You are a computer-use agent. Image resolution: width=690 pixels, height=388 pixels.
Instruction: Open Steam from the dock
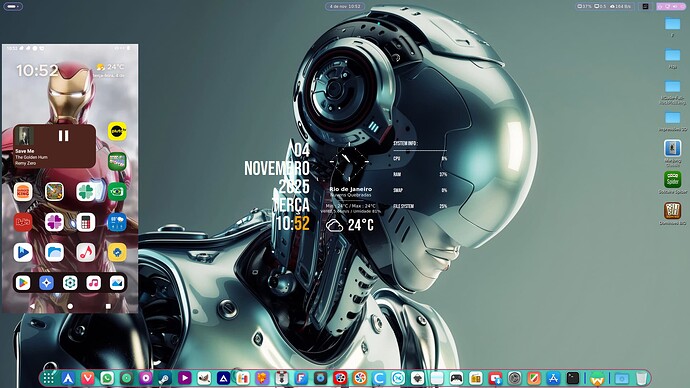coord(165,378)
